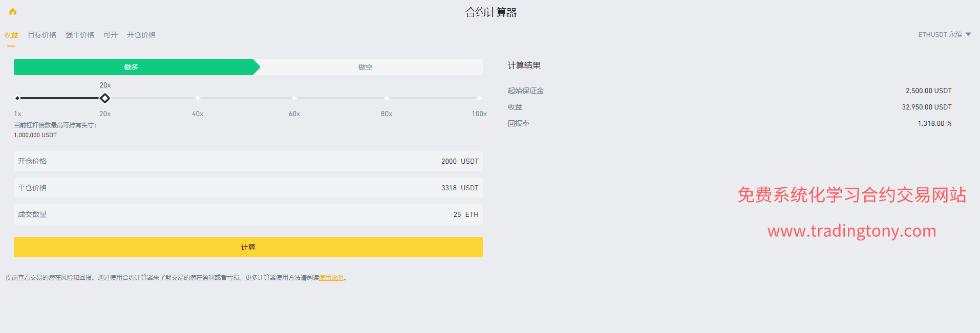The width and height of the screenshot is (980, 333).
Task: Go to the 开仓价格 tab
Action: click(x=141, y=35)
